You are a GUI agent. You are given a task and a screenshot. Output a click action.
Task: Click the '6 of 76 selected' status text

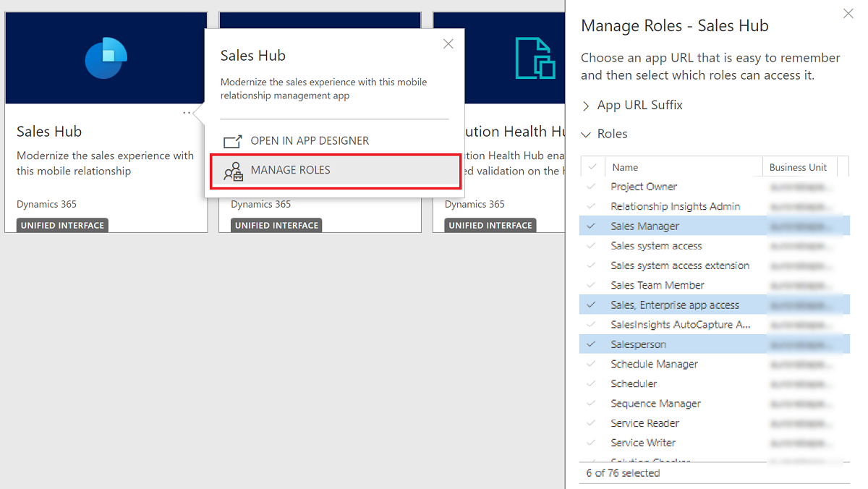pos(623,473)
